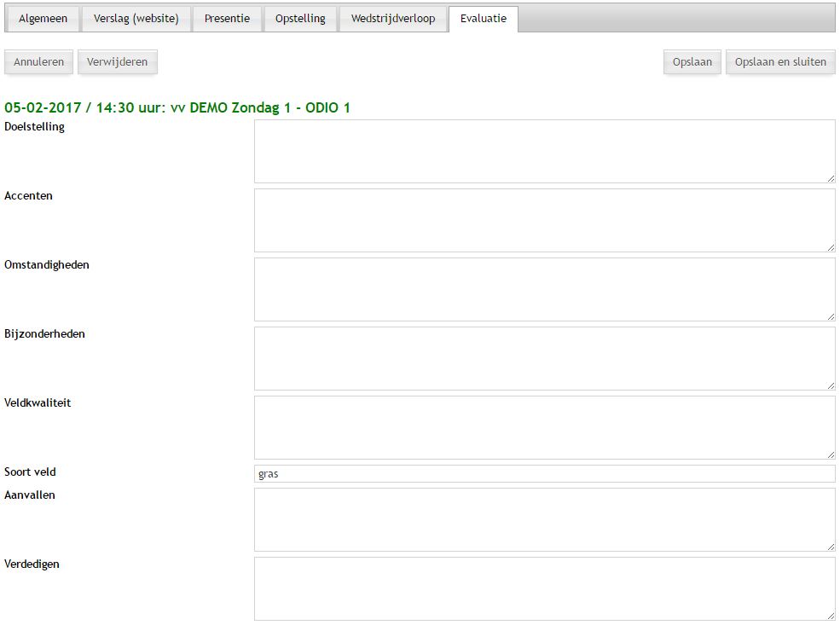This screenshot has width=840, height=625.
Task: Click the Soort veld field containing gras
Action: click(x=544, y=474)
